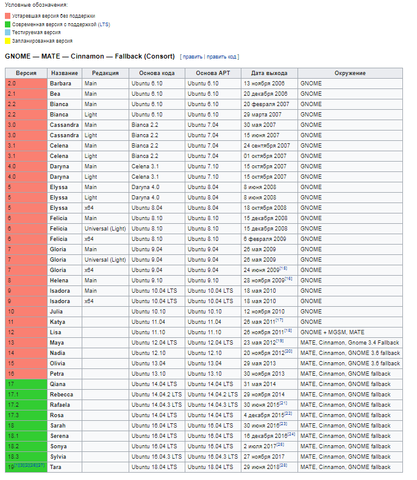
Task: Select the "Serena" name cell
Action: pos(64,436)
